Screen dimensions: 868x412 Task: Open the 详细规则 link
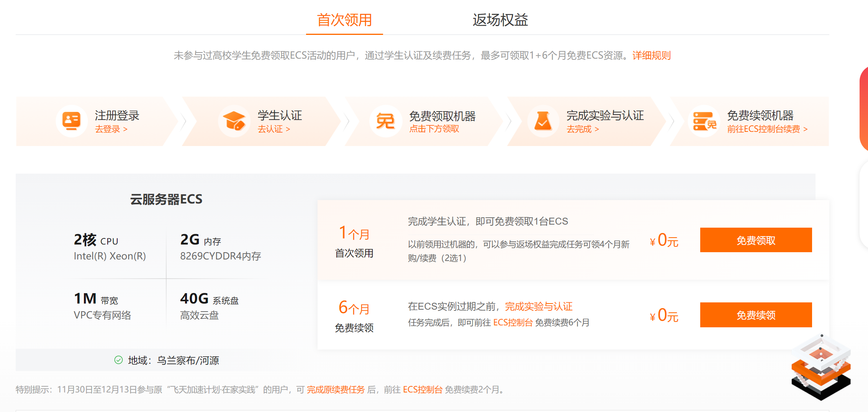(652, 56)
